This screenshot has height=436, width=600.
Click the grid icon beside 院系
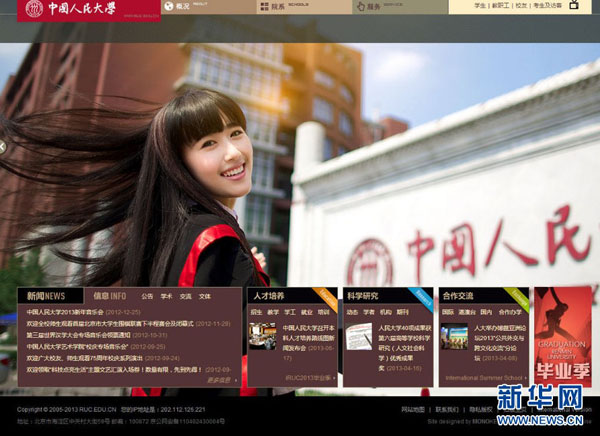pyautogui.click(x=264, y=6)
